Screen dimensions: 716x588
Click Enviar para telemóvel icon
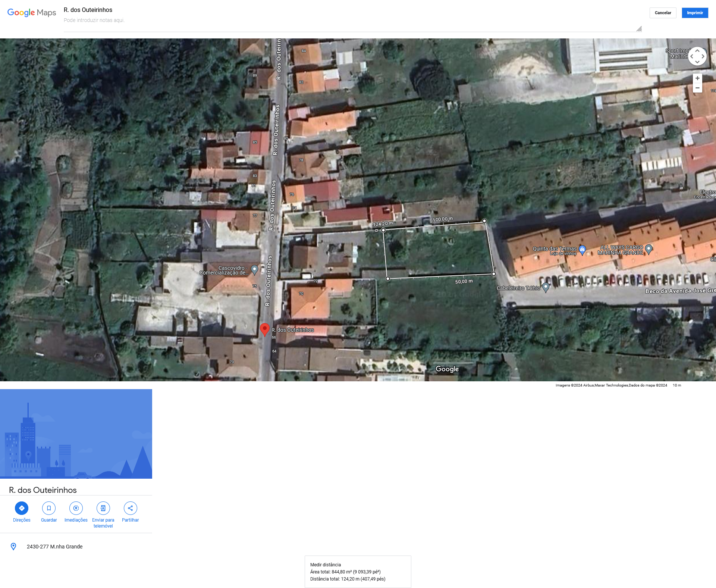click(103, 508)
